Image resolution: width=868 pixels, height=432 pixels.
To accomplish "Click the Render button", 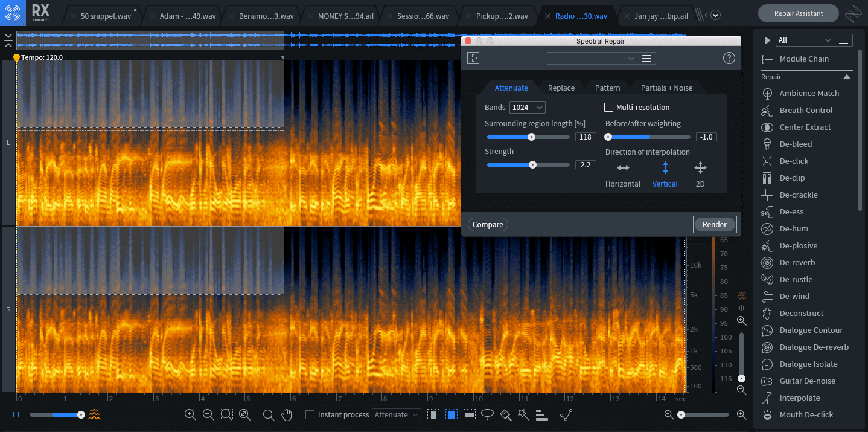I will pos(715,225).
